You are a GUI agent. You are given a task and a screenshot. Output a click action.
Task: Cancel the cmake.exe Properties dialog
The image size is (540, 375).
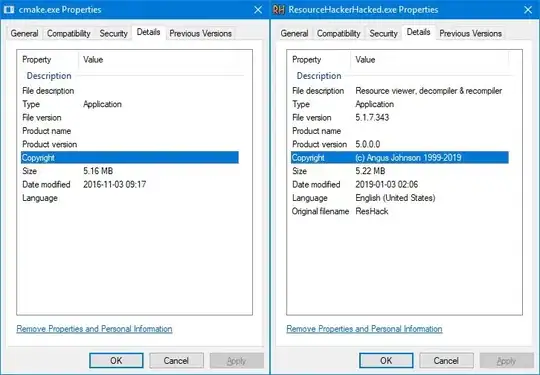pyautogui.click(x=176, y=361)
